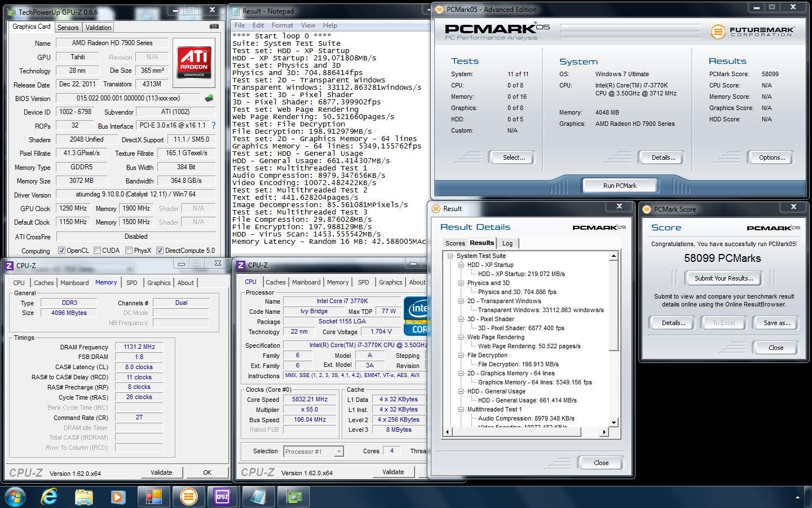Click the BIOS save chip icon in GPU-Z
The width and height of the screenshot is (812, 508).
click(x=209, y=98)
